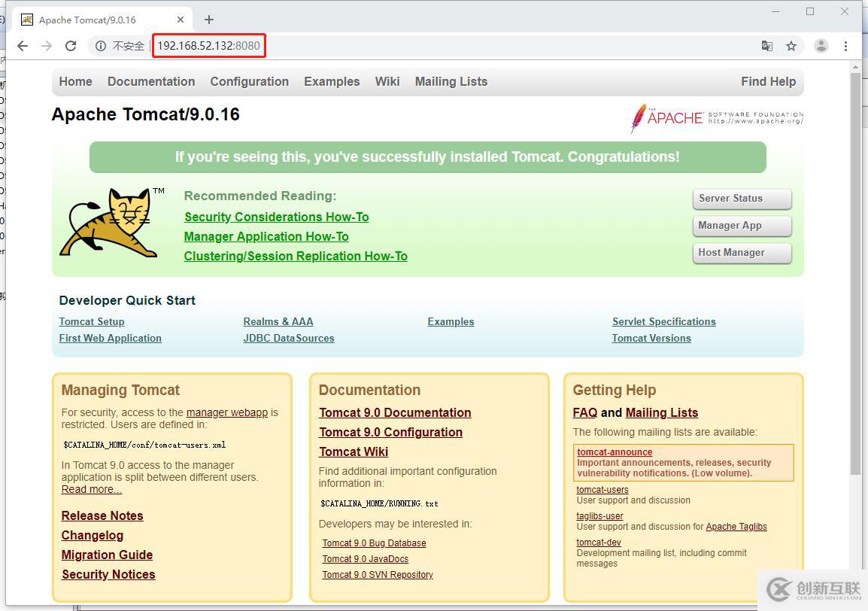Click the page vertical scrollbar
Screen dimensions: 868x611
(855, 271)
